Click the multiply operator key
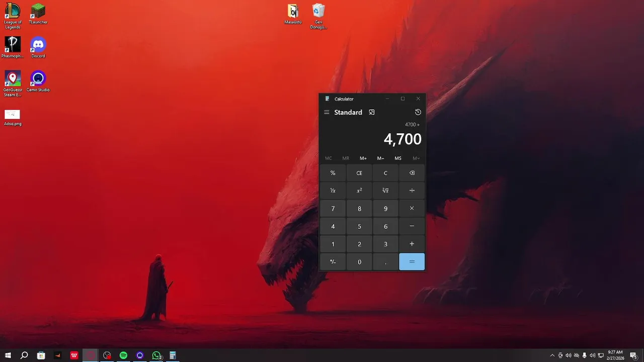Image resolution: width=644 pixels, height=362 pixels. 412,208
